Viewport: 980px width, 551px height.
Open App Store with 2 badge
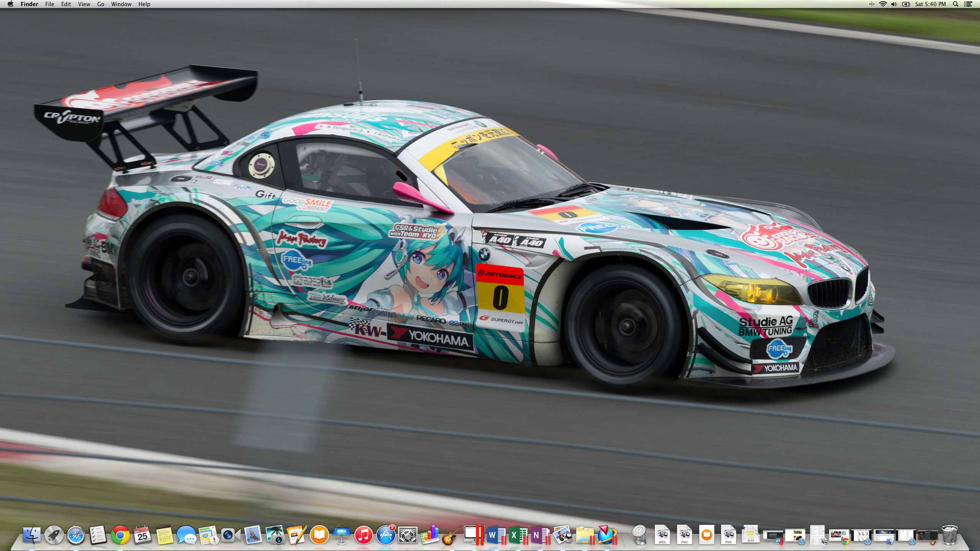(x=386, y=535)
